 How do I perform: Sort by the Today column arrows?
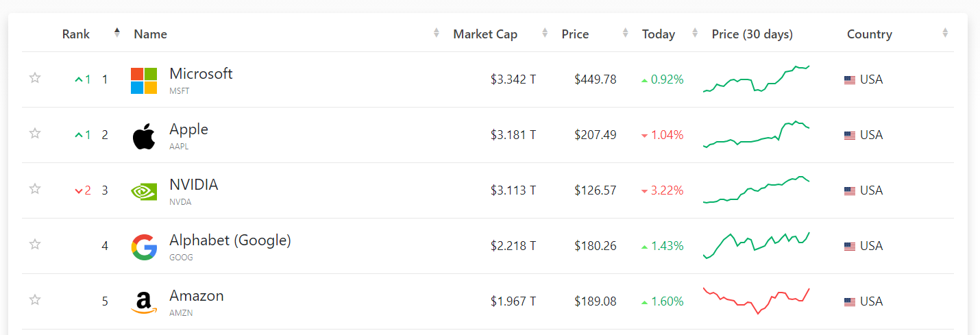tap(695, 33)
